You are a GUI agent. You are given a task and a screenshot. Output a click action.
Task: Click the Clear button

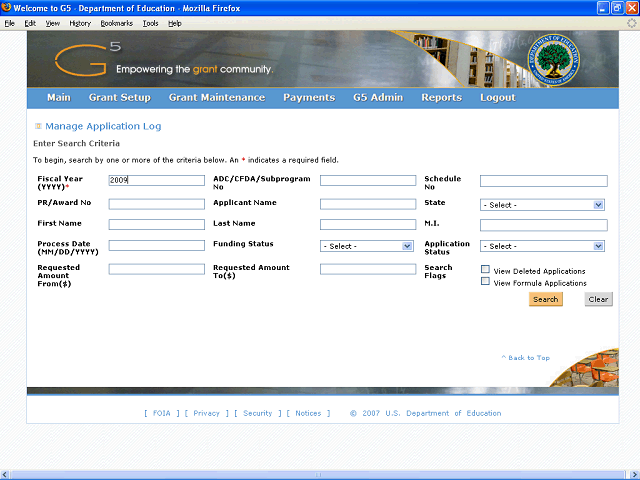598,299
